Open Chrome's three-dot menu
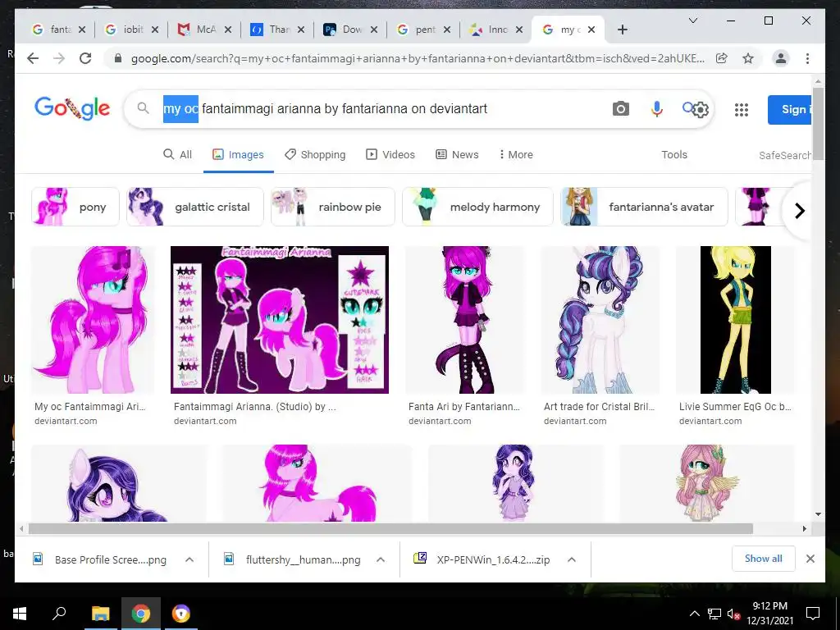The image size is (840, 630). tap(807, 58)
